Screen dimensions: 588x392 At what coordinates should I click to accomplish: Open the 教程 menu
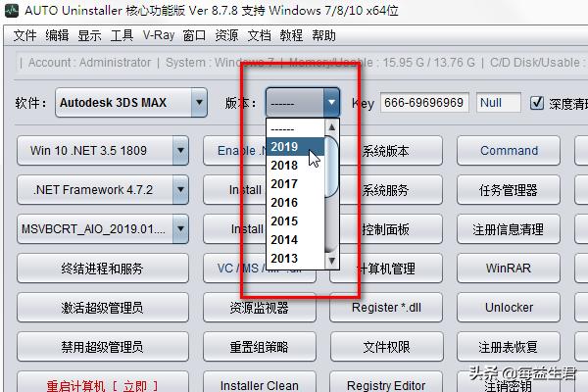291,35
